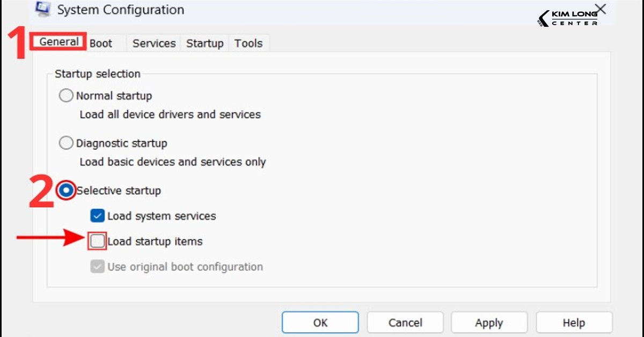Click the Kim Long Center logo
Viewport: 644px width, 337px height.
point(568,18)
